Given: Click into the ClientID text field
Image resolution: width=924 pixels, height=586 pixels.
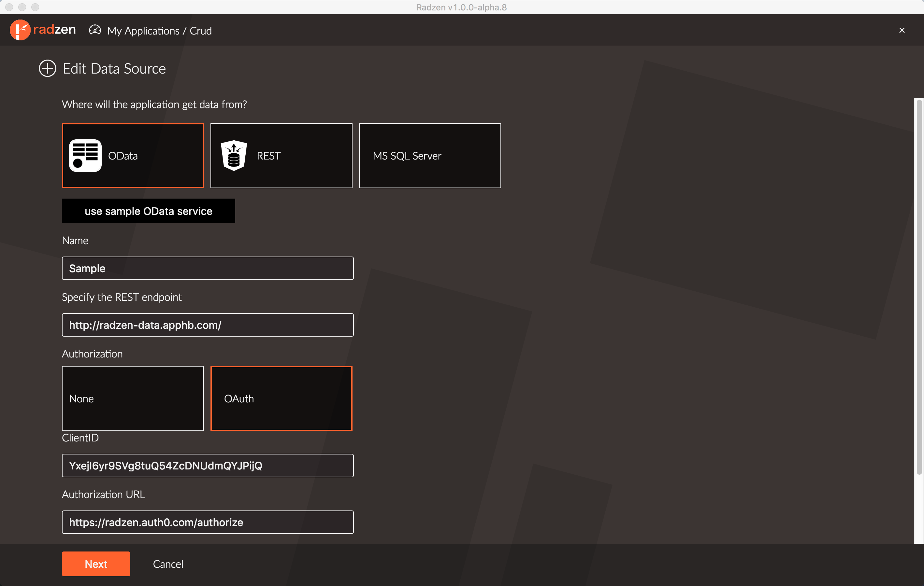Looking at the screenshot, I should click(x=208, y=466).
